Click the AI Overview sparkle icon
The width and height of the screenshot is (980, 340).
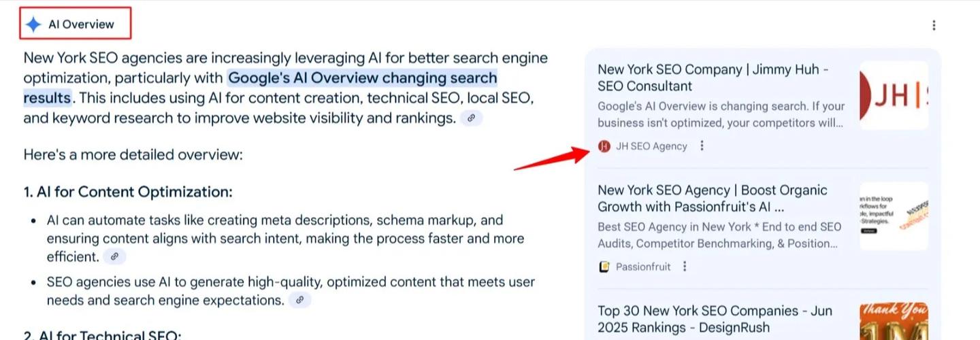[33, 24]
